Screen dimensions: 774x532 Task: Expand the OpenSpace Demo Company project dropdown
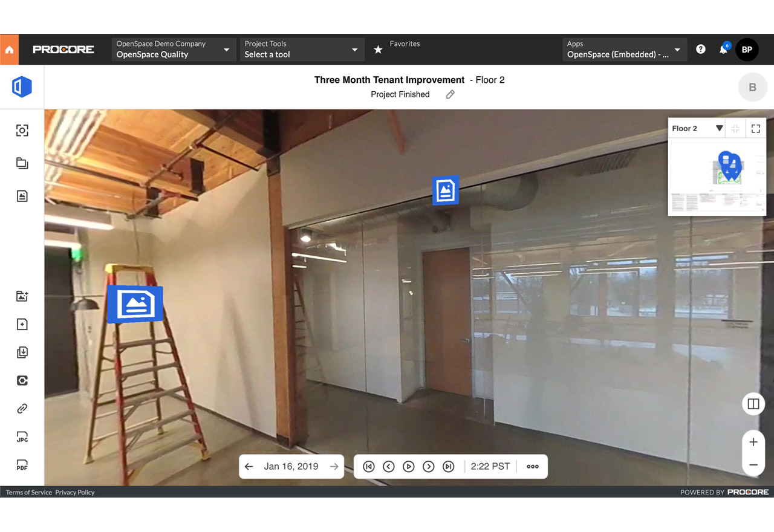[x=173, y=50]
